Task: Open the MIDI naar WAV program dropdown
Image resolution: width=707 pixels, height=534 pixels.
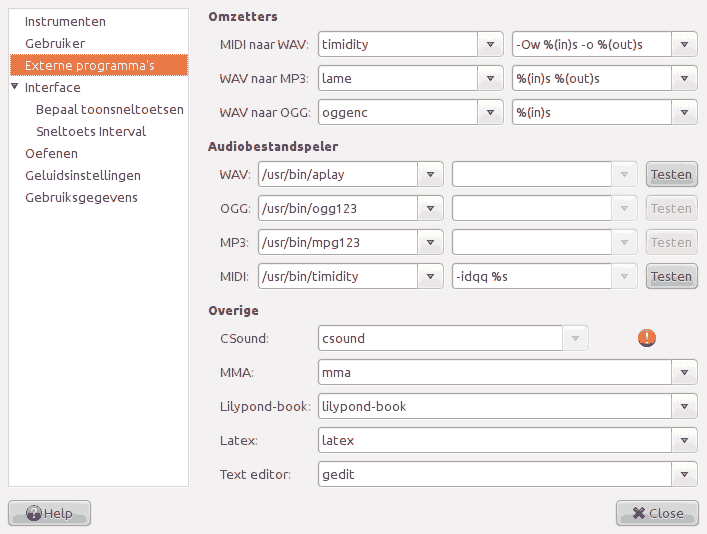Action: (490, 45)
